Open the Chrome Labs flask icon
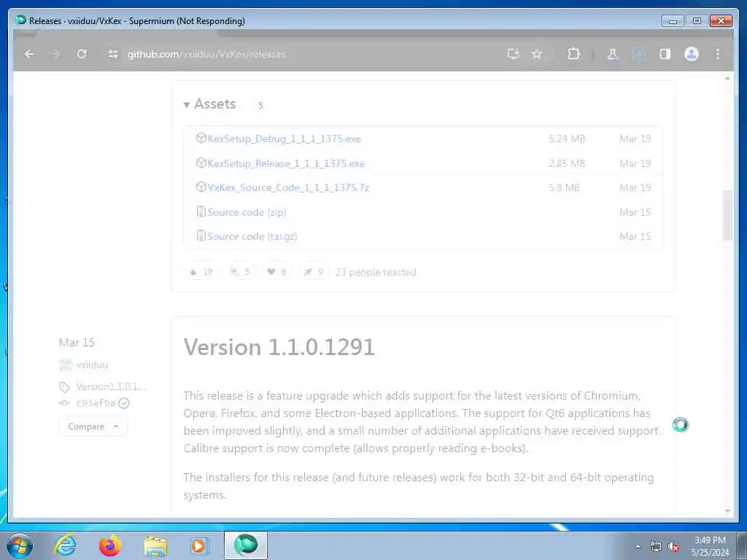The width and height of the screenshot is (747, 560). click(x=613, y=54)
